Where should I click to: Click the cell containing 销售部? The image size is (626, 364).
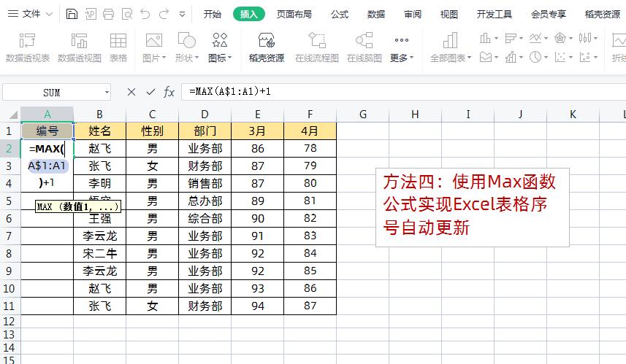coord(205,183)
